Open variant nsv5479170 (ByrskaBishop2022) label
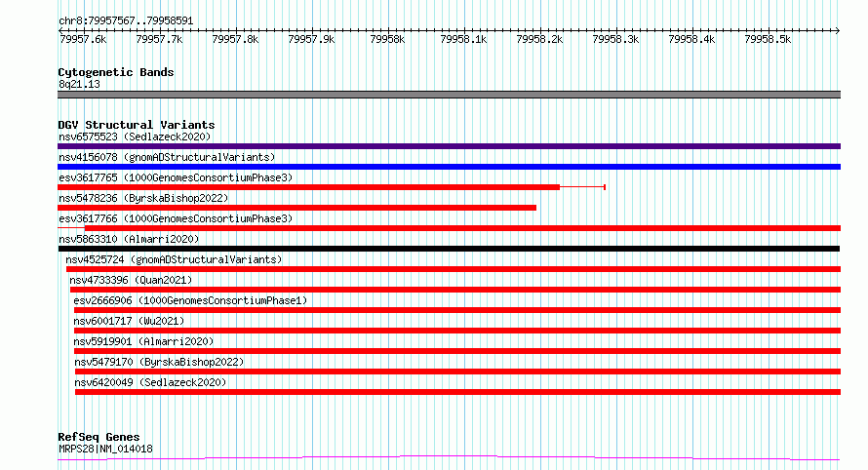Viewport: 868px width, 470px height. pyautogui.click(x=159, y=362)
